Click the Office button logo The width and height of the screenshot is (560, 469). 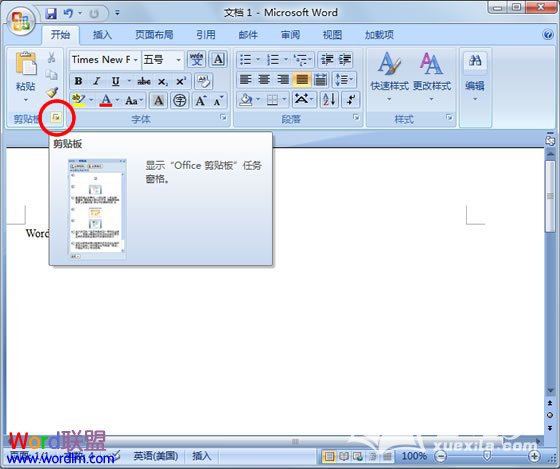[x=20, y=21]
